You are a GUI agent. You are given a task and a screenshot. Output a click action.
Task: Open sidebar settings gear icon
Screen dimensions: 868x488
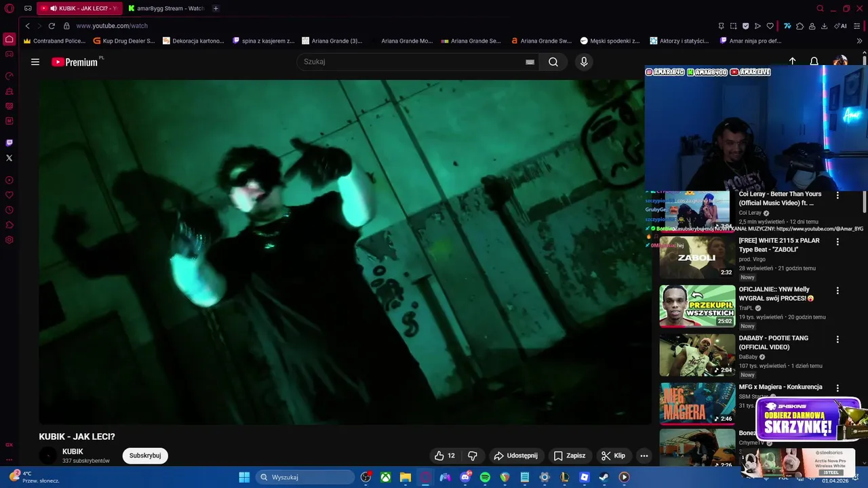[x=9, y=240]
